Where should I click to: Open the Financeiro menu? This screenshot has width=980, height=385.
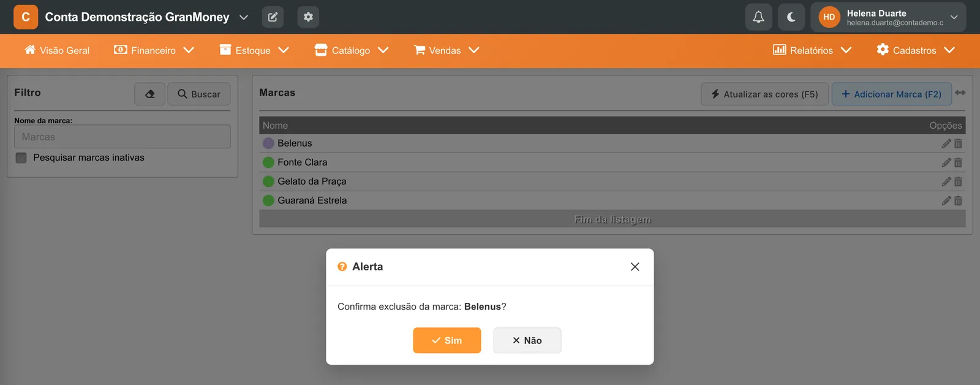point(154,50)
